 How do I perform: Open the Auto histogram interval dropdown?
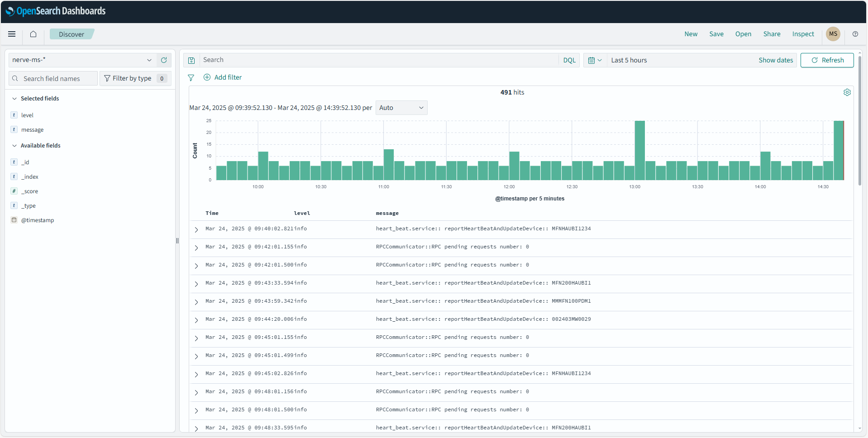(x=401, y=108)
